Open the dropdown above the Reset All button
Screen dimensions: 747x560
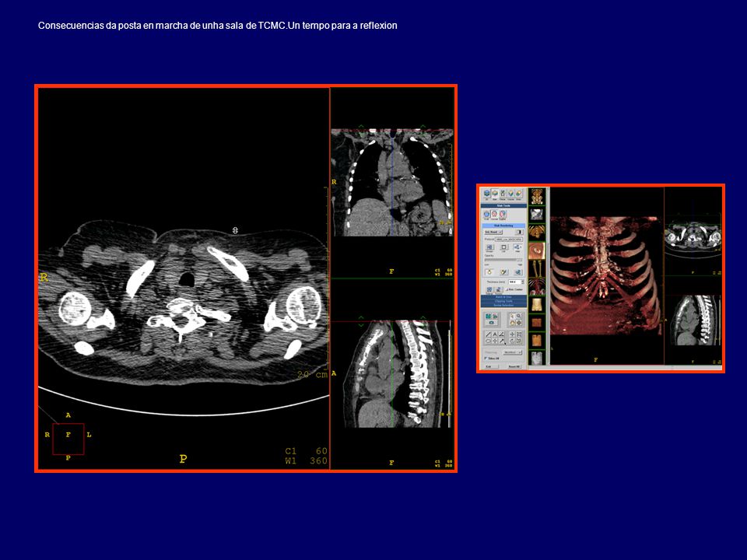[513, 352]
